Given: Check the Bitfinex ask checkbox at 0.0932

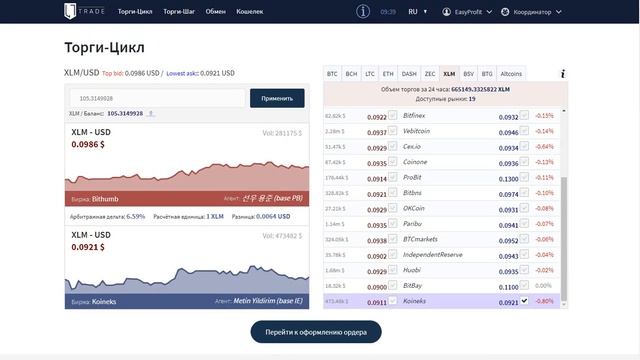Looking at the screenshot, I should coord(524,115).
